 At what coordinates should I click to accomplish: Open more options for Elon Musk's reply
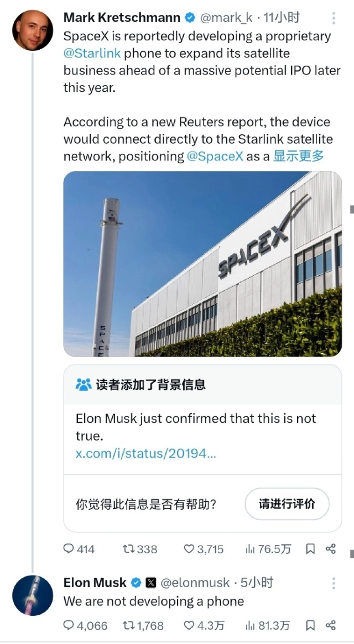click(x=334, y=583)
